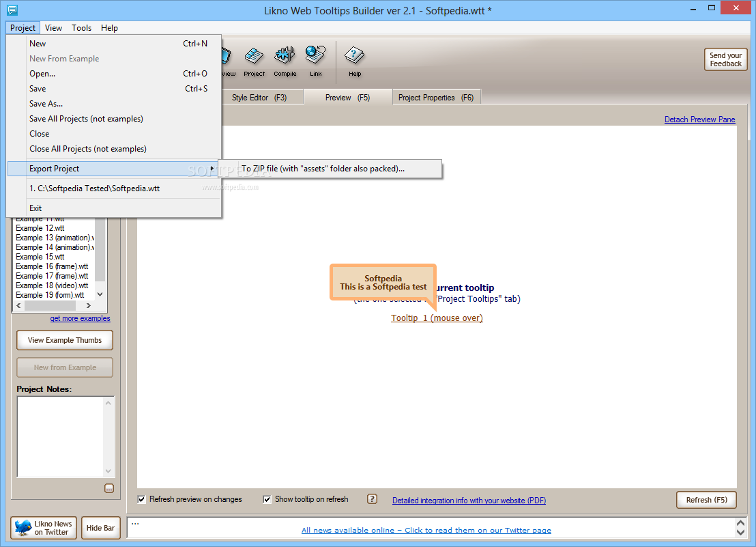Choose Close All Projects (not examples)

pyautogui.click(x=114, y=149)
